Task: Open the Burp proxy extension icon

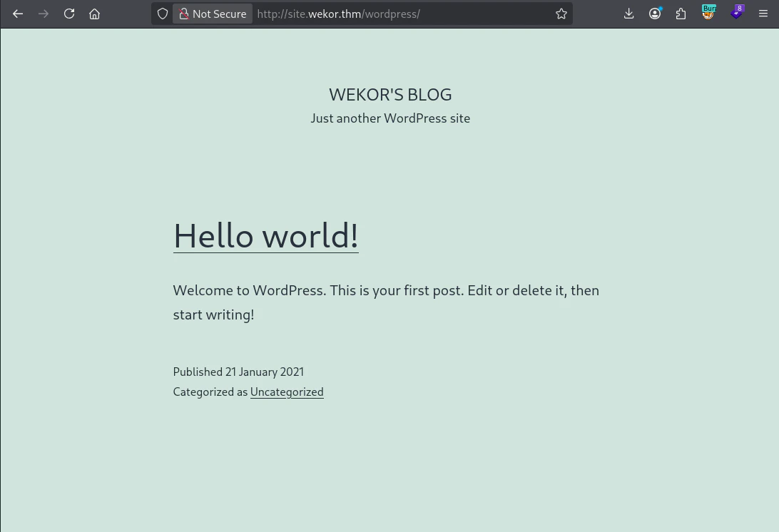Action: click(709, 12)
